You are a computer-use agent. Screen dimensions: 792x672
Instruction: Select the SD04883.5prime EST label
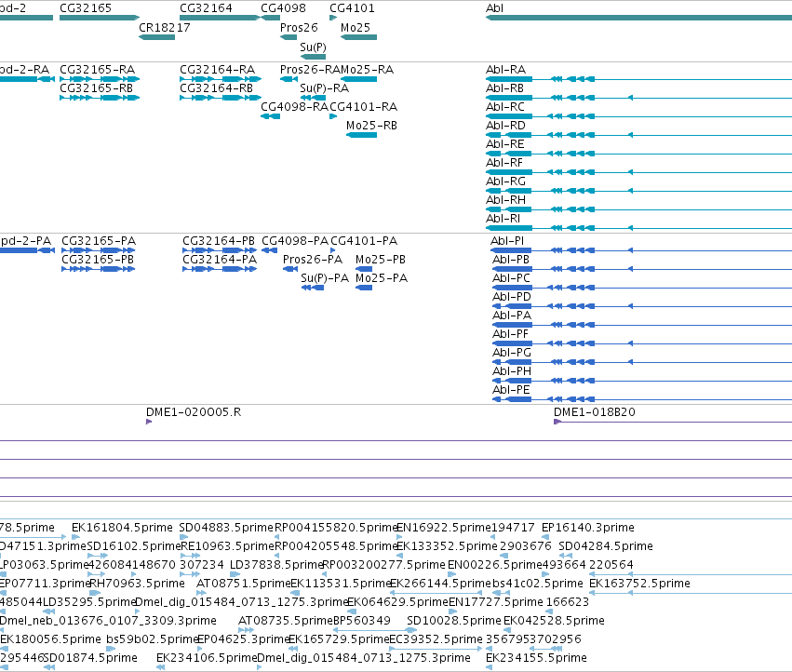(x=226, y=528)
